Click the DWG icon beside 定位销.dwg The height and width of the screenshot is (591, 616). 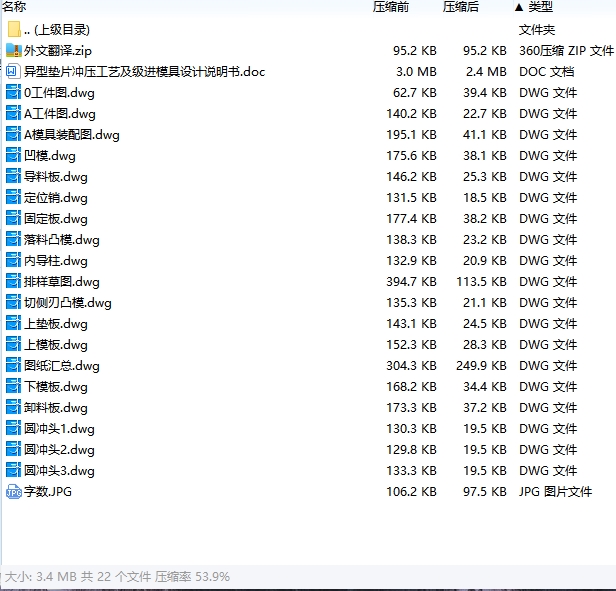13,198
